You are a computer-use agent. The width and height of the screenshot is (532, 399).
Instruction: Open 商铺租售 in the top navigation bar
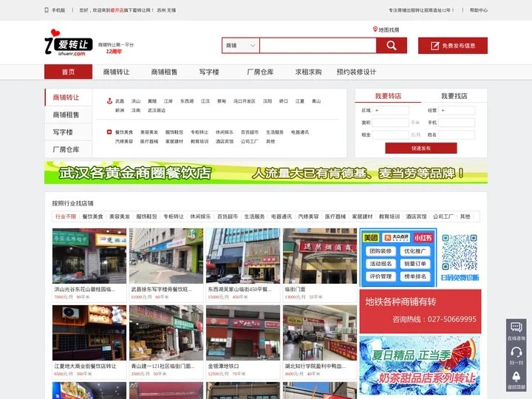coord(164,72)
